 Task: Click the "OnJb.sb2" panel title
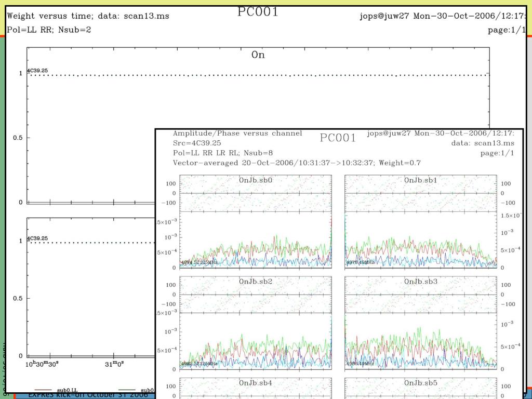[256, 282]
